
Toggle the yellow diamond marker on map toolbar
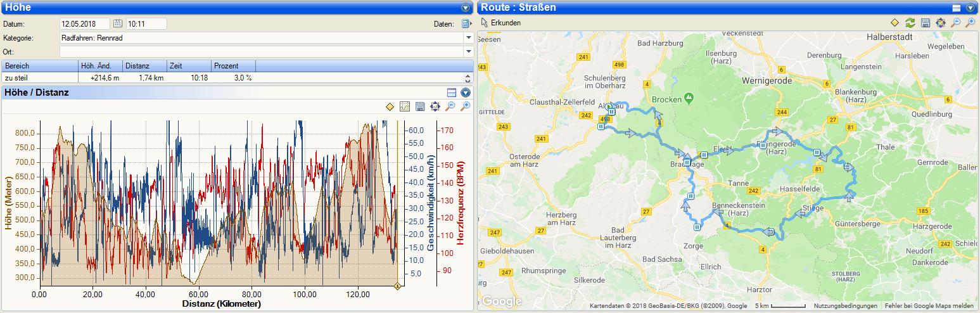point(894,23)
